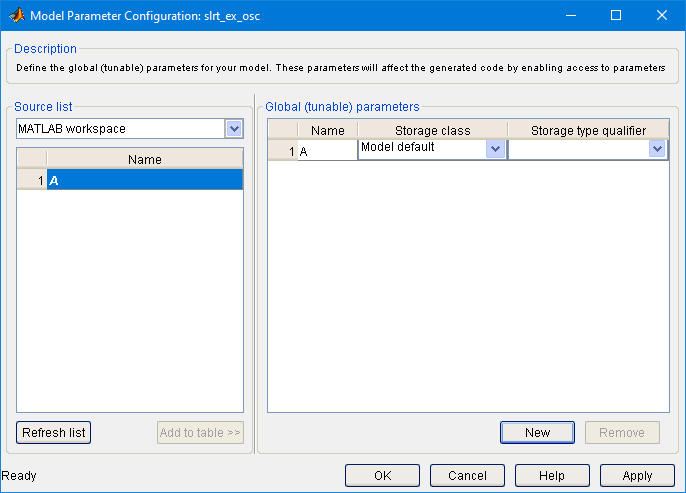Expand the Storage class dropdown for parameter A

(495, 148)
